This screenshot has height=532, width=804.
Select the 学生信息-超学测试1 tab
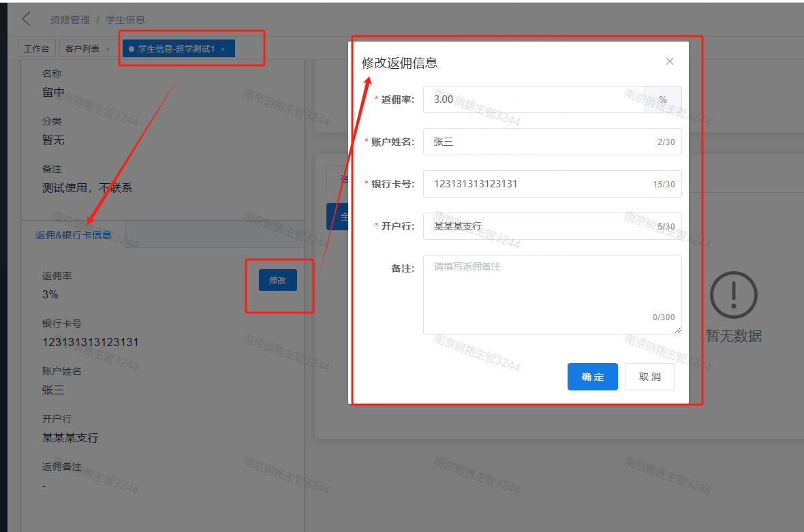coord(176,49)
